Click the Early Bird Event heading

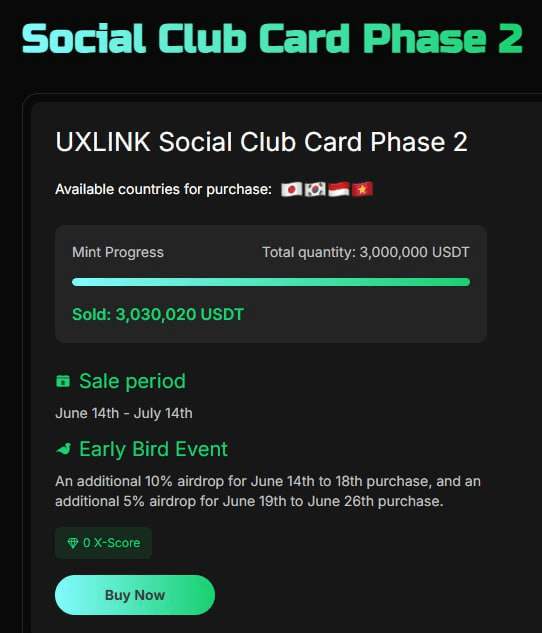[153, 449]
